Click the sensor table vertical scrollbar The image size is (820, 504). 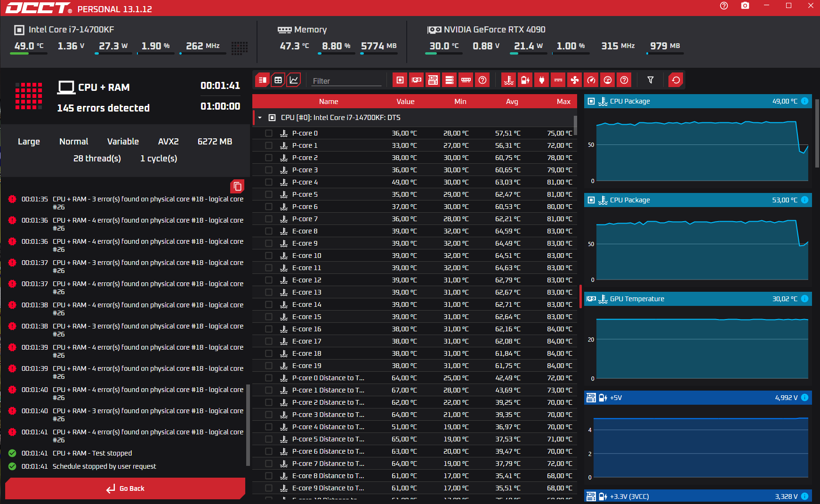coord(575,125)
